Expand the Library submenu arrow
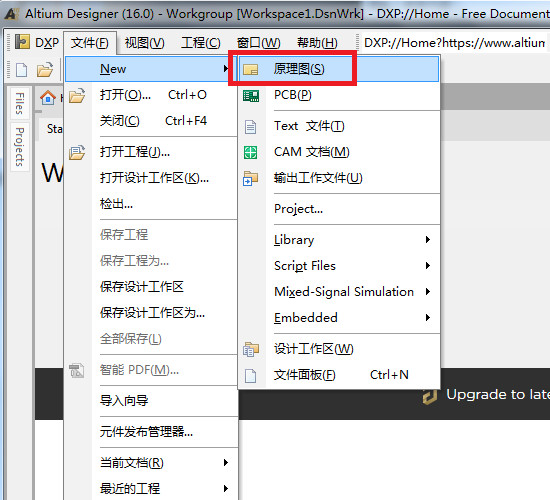The width and height of the screenshot is (550, 500). (428, 240)
